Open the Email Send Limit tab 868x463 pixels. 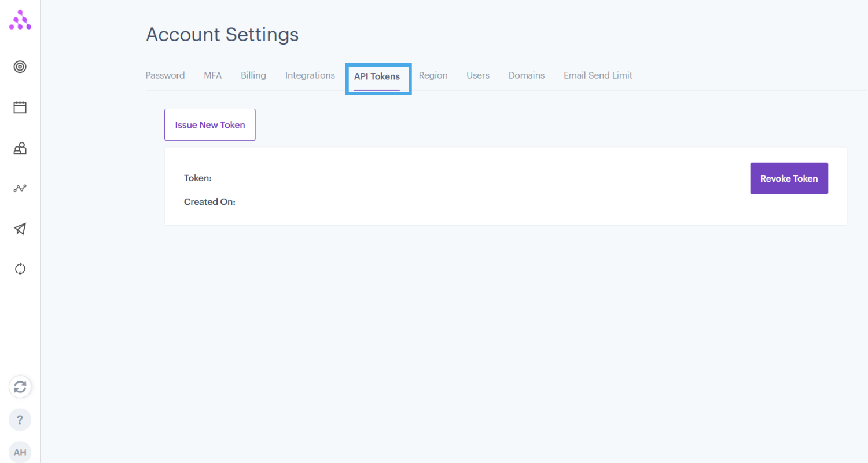click(598, 76)
